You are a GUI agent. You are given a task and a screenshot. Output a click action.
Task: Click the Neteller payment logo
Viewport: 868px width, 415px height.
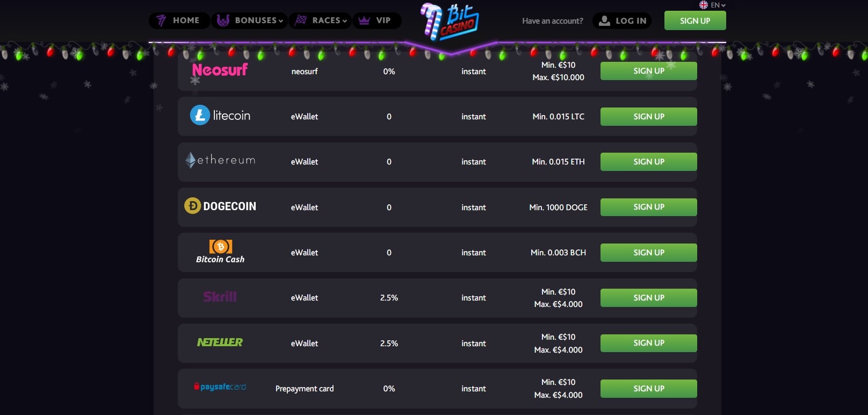click(x=220, y=342)
